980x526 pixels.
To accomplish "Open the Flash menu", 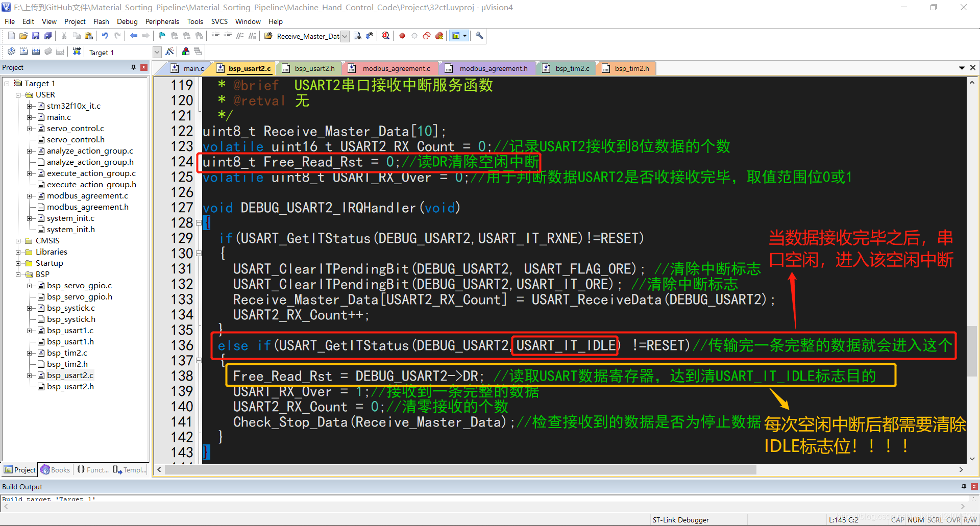I will pos(101,21).
